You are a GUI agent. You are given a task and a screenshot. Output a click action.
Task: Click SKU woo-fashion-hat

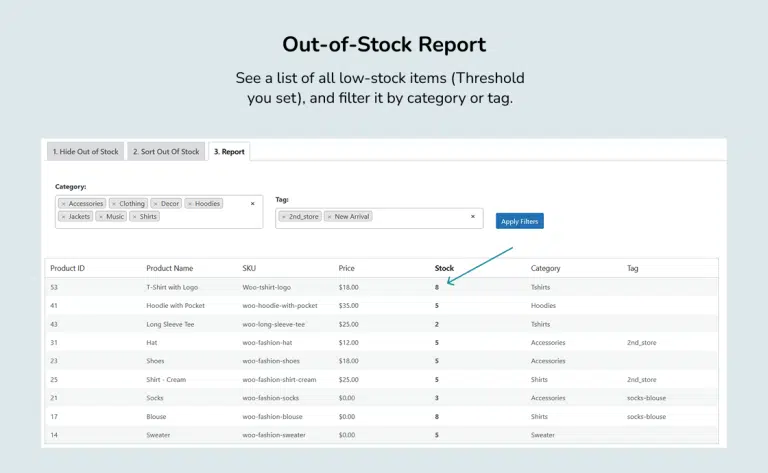pyautogui.click(x=267, y=343)
